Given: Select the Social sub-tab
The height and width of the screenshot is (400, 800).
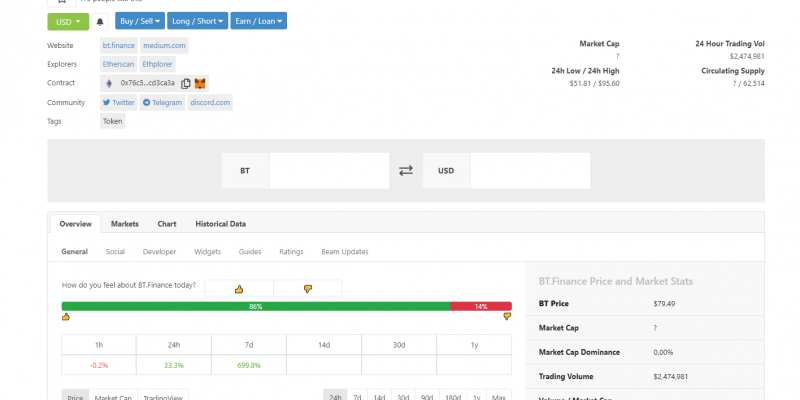Looking at the screenshot, I should (115, 252).
